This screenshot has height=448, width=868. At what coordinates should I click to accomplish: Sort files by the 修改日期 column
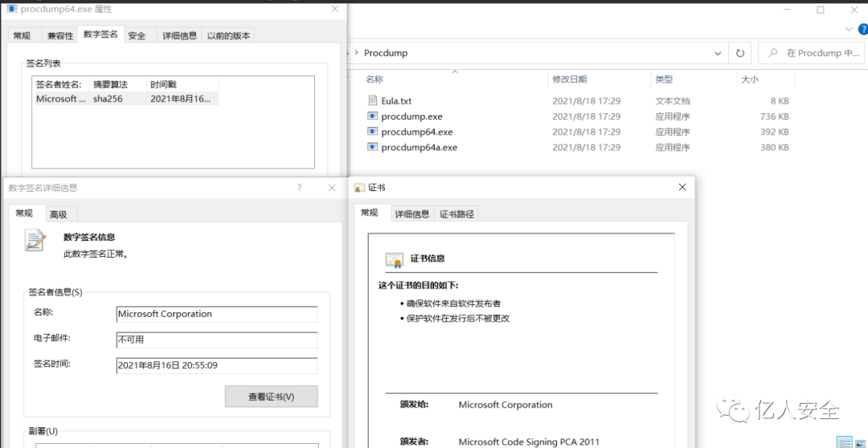[x=569, y=79]
